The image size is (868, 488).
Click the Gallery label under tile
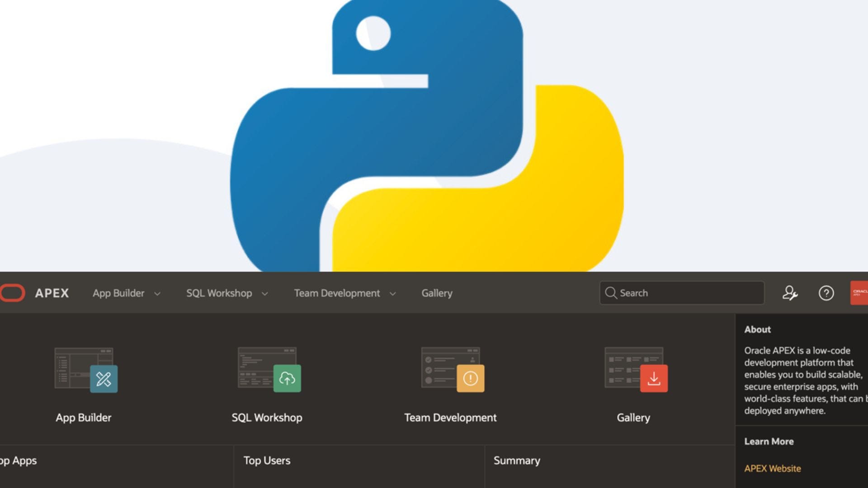coord(633,418)
